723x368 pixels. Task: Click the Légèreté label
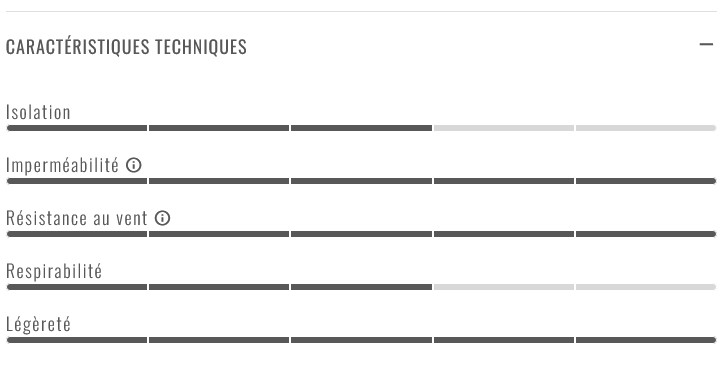[x=38, y=324]
